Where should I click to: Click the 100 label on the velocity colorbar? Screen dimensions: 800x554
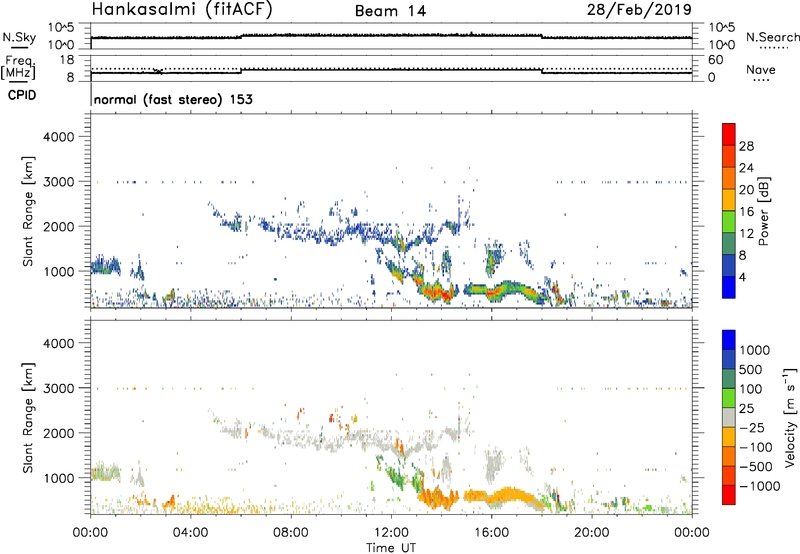pos(751,390)
